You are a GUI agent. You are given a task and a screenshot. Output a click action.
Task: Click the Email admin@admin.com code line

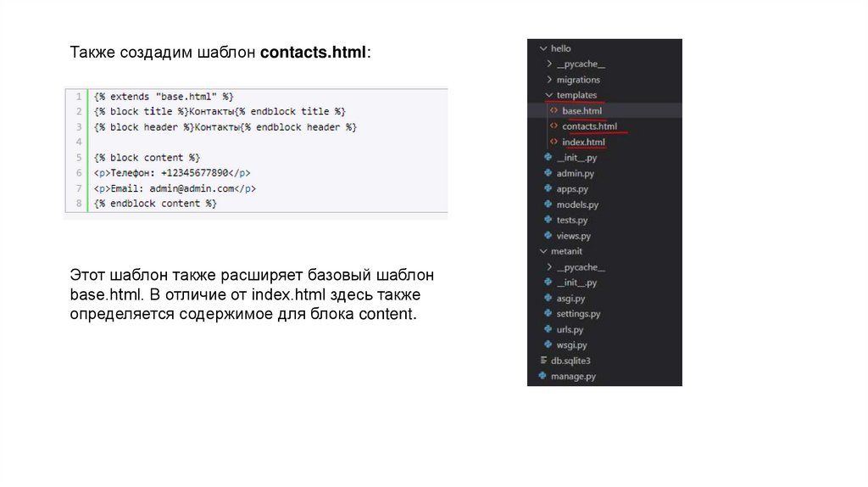click(x=175, y=188)
